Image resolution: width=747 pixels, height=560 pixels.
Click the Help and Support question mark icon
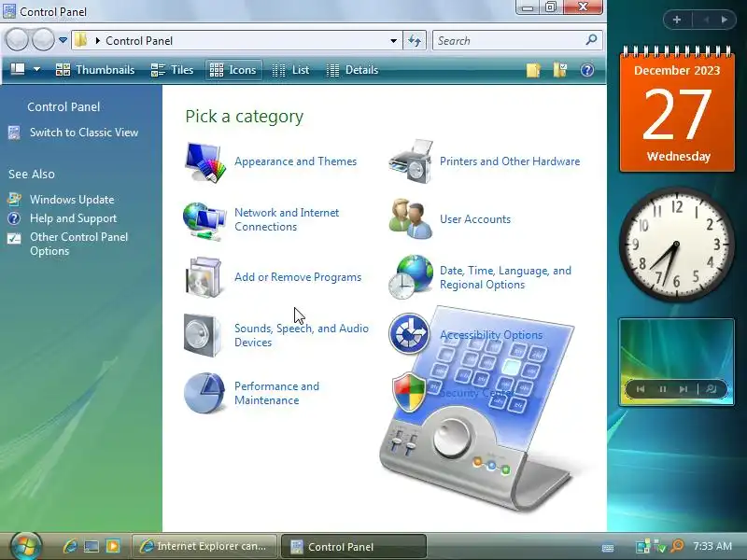[x=14, y=218]
